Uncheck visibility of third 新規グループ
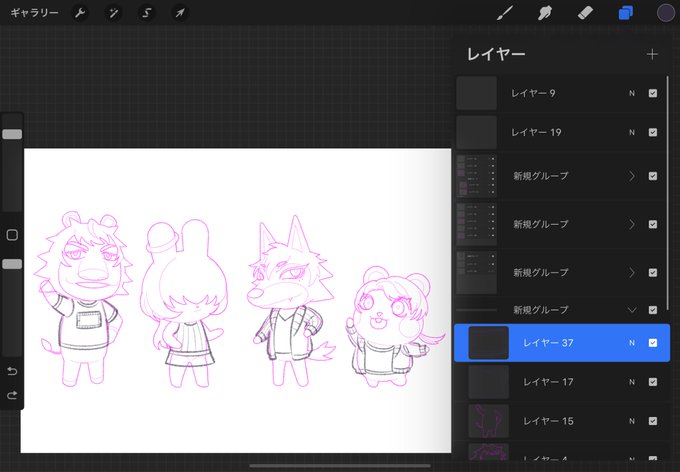The height and width of the screenshot is (472, 680). pos(653,272)
